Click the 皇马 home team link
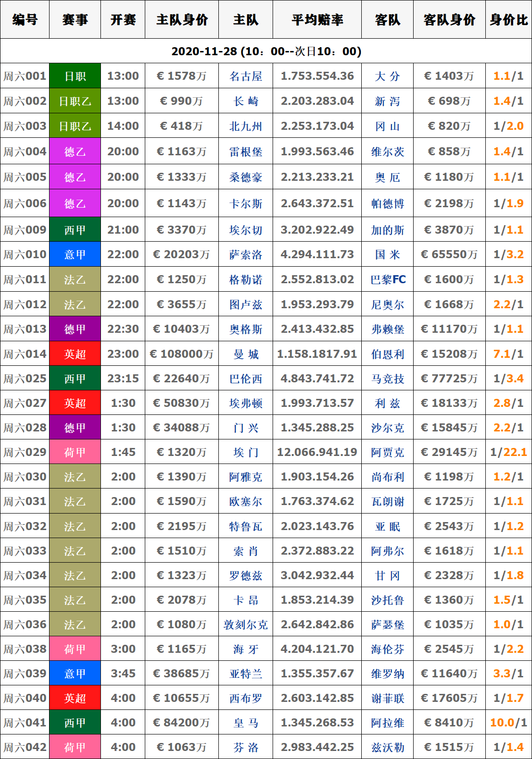The image size is (532, 759). [x=246, y=723]
